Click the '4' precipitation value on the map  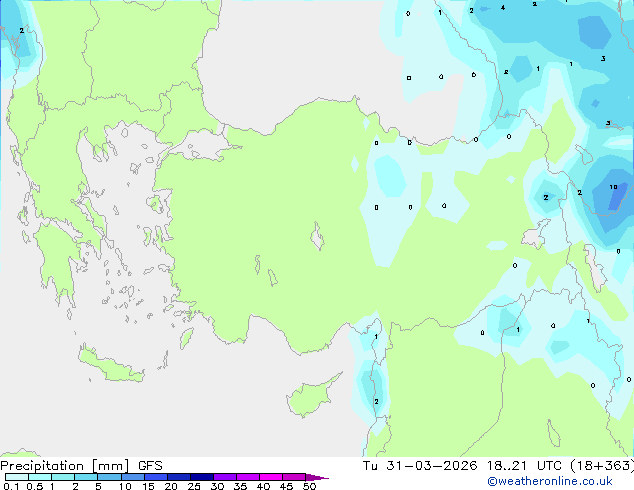pos(503,8)
